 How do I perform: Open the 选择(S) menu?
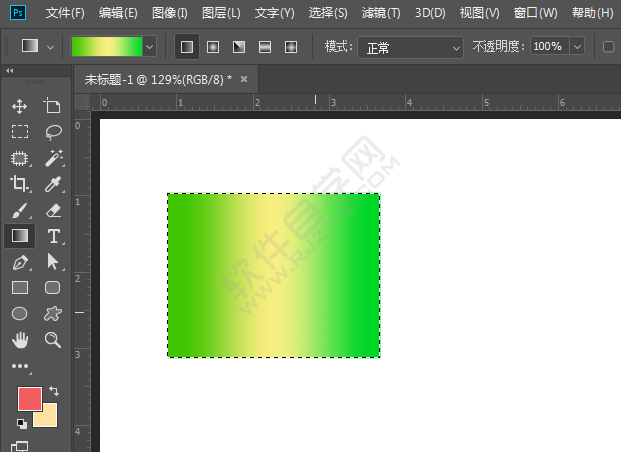(328, 13)
